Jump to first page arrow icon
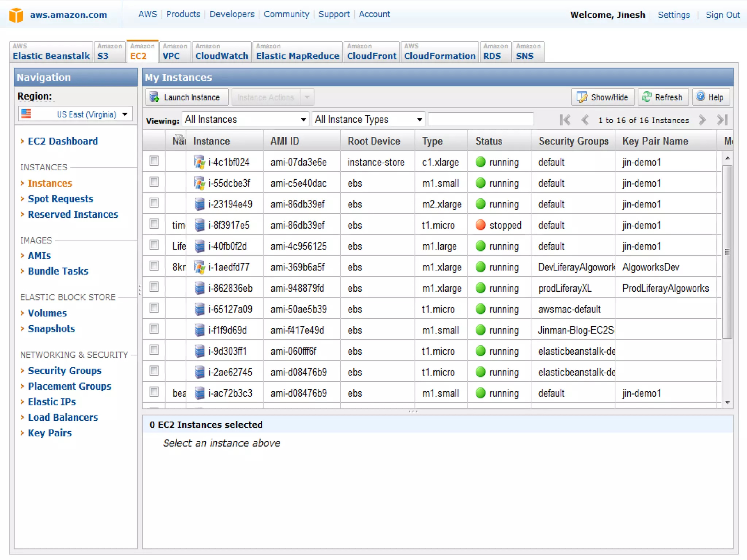 click(565, 120)
